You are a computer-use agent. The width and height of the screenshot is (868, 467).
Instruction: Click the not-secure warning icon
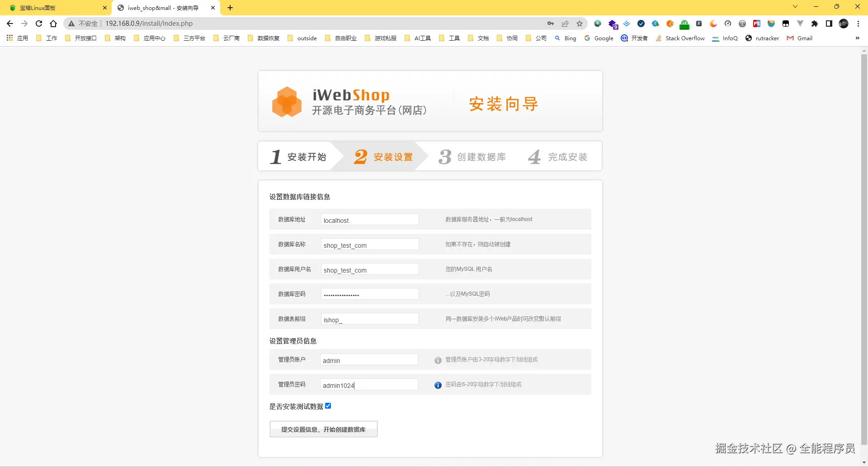tap(71, 24)
